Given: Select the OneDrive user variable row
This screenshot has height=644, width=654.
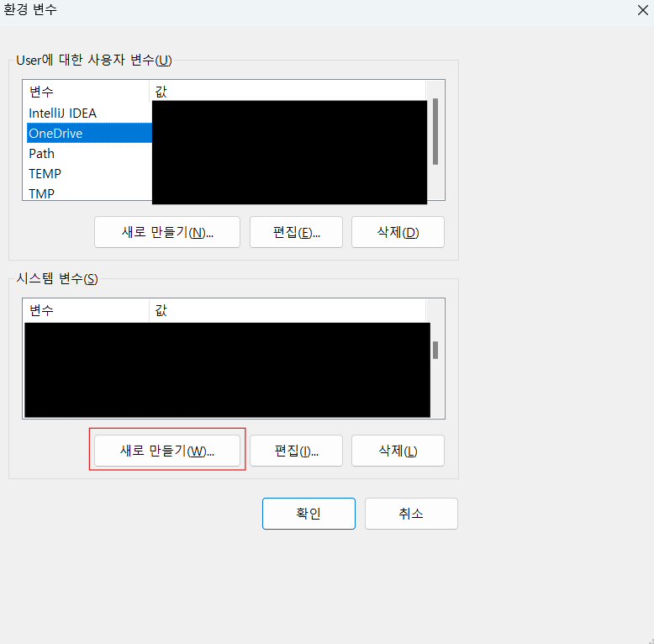Looking at the screenshot, I should pos(89,133).
